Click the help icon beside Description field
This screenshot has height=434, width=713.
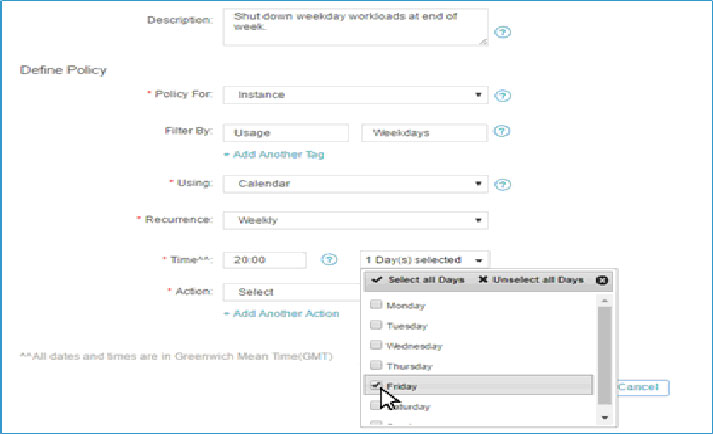click(502, 32)
